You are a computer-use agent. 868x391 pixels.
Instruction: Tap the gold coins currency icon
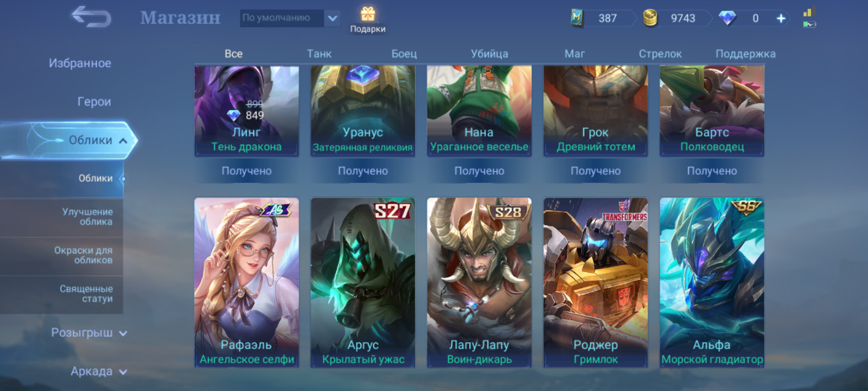point(650,18)
